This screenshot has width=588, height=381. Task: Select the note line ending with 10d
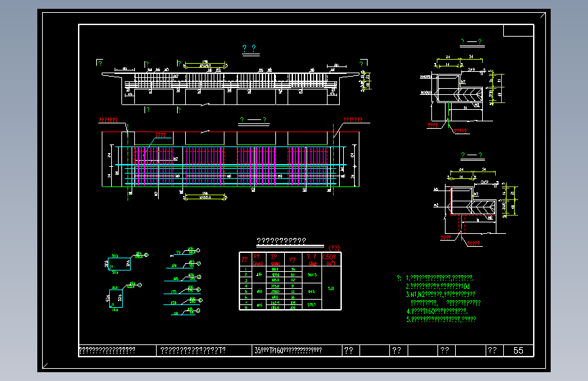437,286
